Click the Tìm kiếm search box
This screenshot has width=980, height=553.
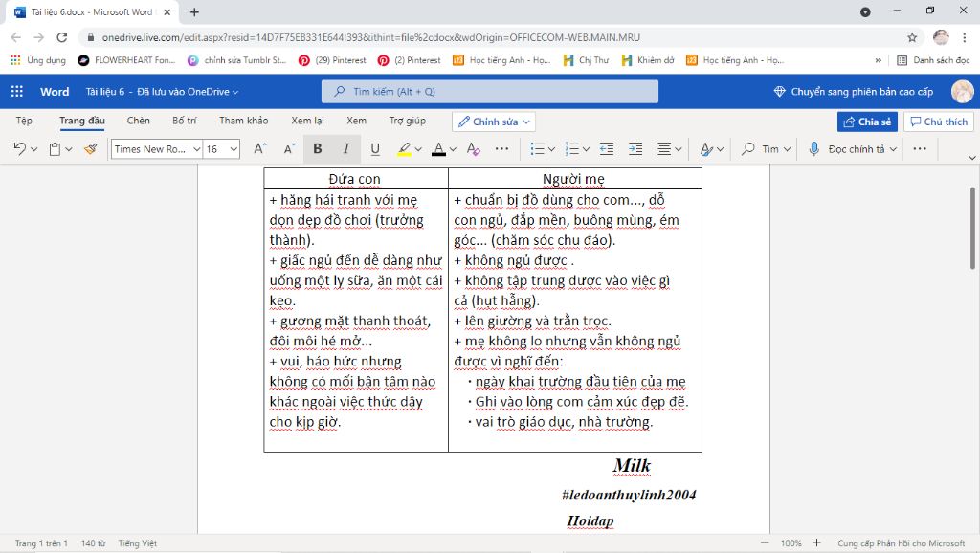click(489, 91)
